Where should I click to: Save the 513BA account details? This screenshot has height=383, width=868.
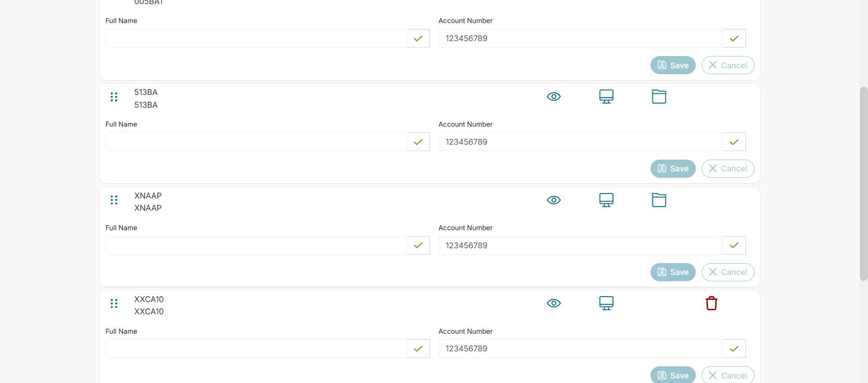coord(673,169)
